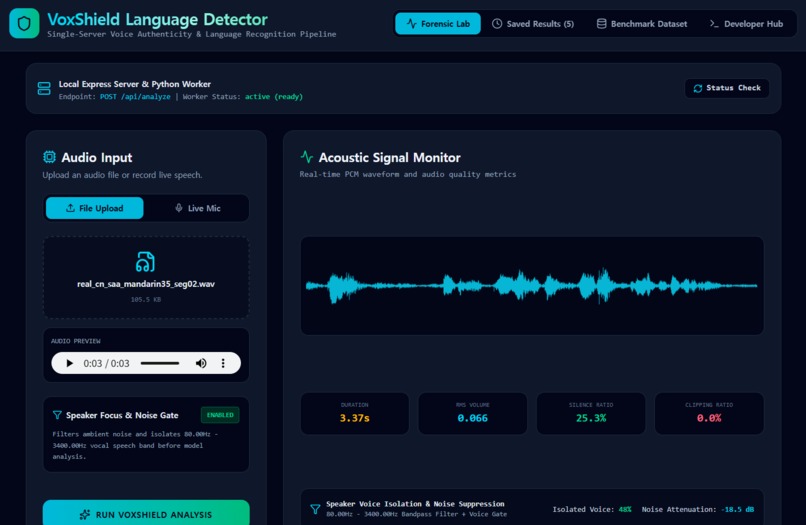806x525 pixels.
Task: Click the 105.5 KB file size label
Action: point(145,299)
